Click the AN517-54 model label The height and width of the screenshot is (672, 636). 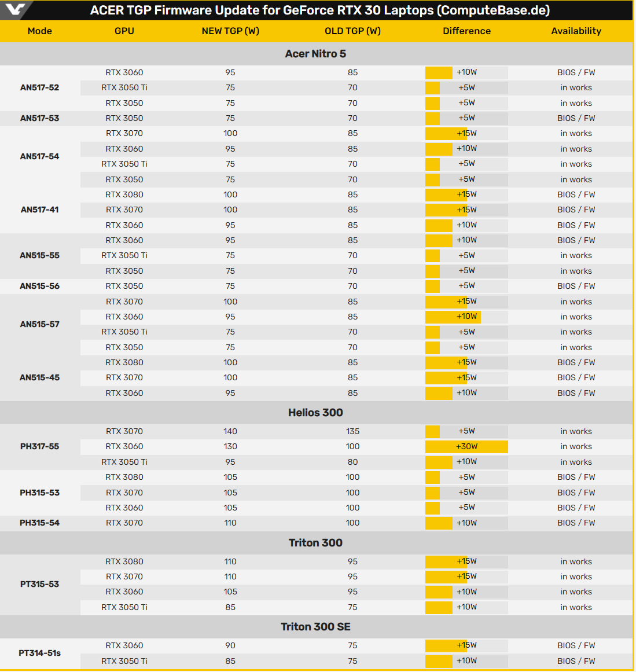tap(39, 156)
